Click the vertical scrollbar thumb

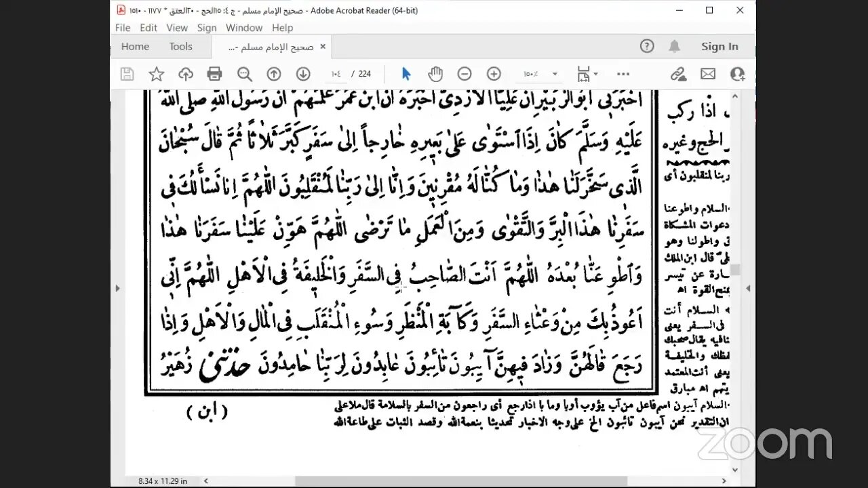pyautogui.click(x=734, y=270)
